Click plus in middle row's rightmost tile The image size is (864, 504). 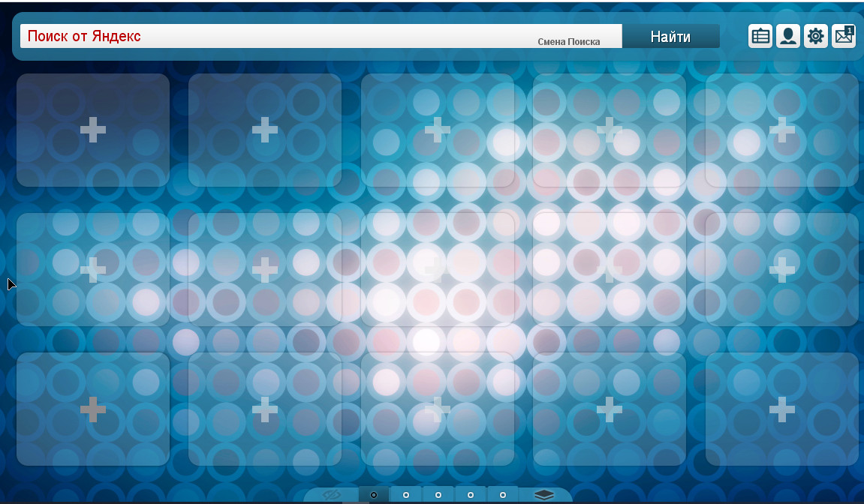click(x=782, y=269)
